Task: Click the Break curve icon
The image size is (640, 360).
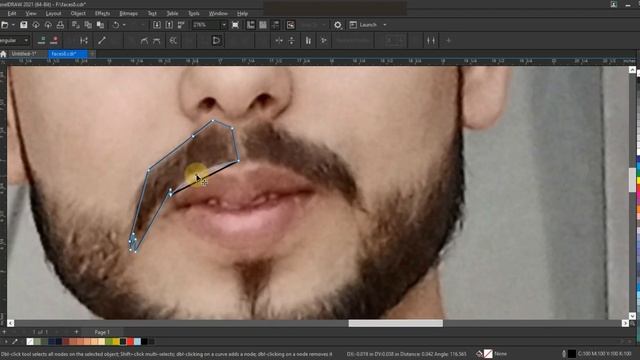Action: (84, 40)
